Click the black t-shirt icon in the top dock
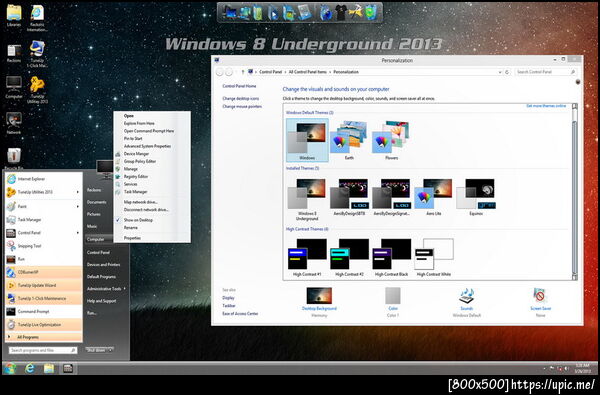 [x=340, y=12]
